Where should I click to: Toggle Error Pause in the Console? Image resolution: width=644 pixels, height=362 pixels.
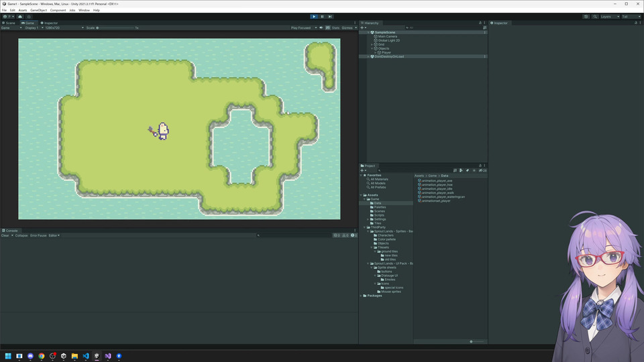click(x=38, y=235)
